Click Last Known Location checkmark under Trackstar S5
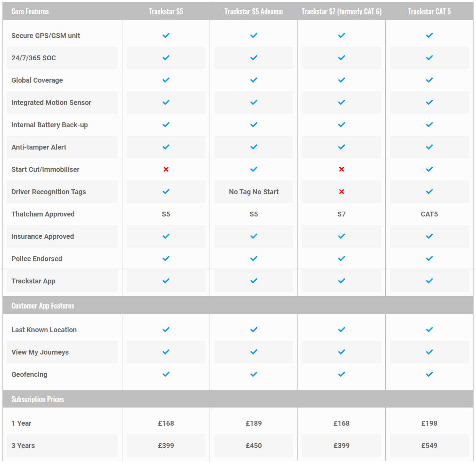 point(166,330)
